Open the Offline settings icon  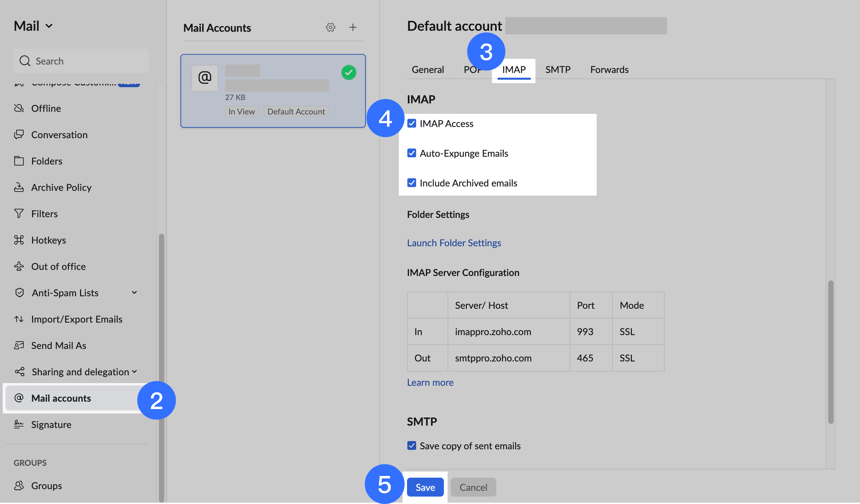pyautogui.click(x=20, y=108)
